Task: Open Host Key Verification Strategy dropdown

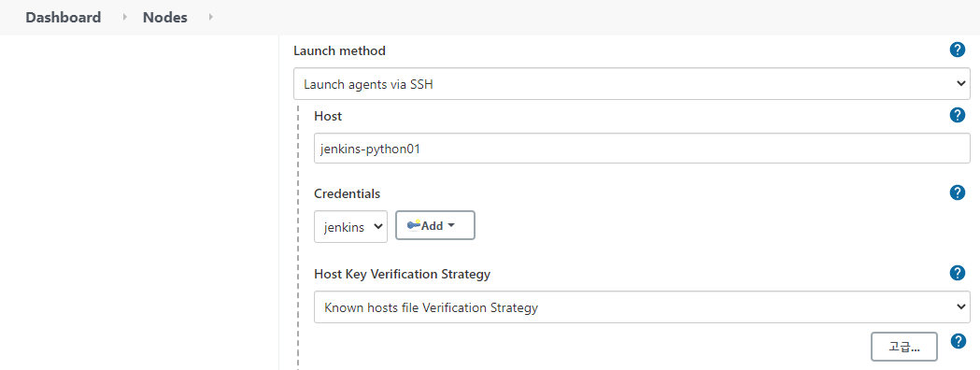Action: pyautogui.click(x=642, y=306)
